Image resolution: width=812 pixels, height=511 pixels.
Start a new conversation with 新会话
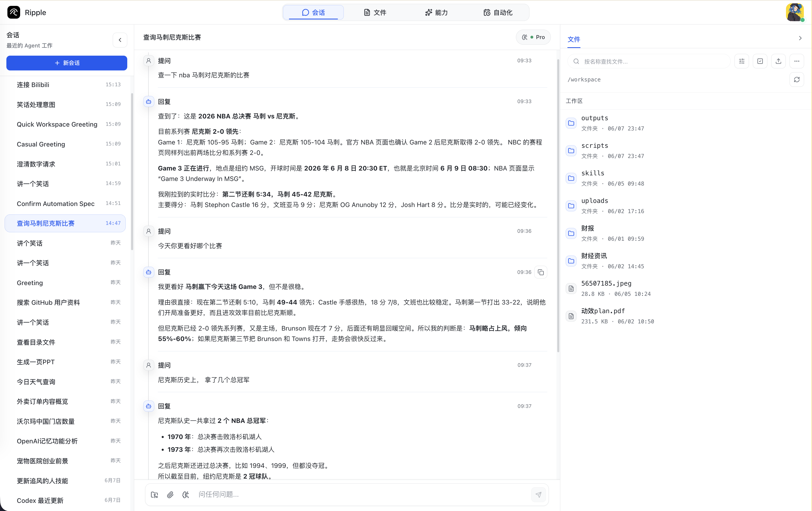(x=67, y=63)
